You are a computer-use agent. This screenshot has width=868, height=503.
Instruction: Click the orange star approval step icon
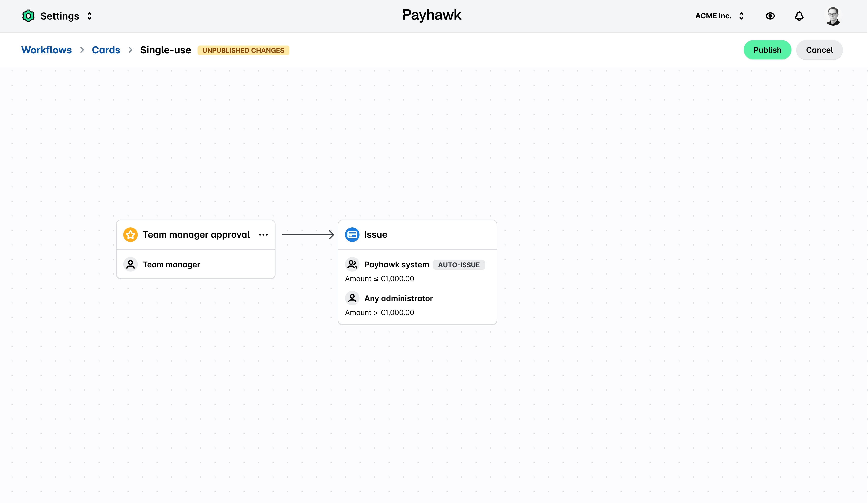click(131, 235)
